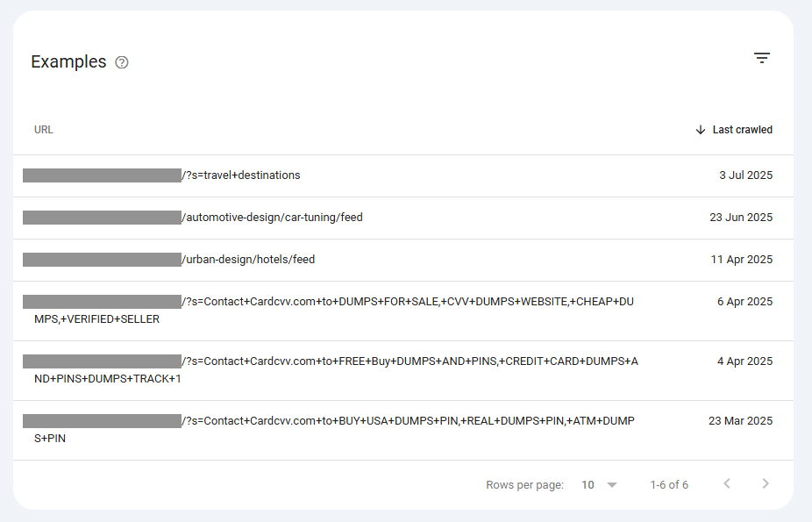Open the help icon beside Examples

coord(122,62)
